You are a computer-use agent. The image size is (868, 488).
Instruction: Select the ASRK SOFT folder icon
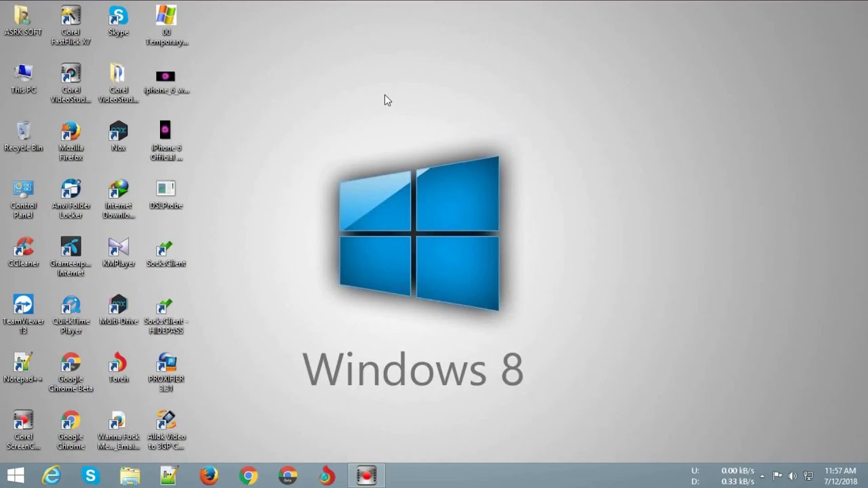pos(23,22)
